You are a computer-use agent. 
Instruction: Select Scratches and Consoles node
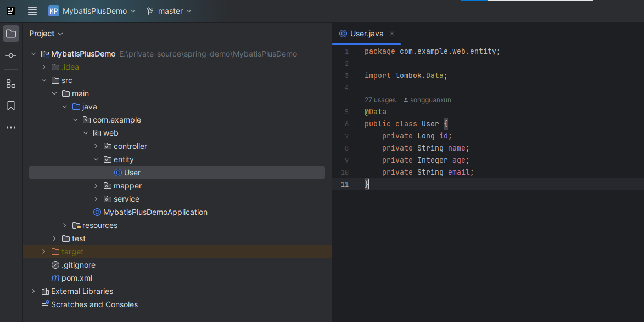point(94,305)
